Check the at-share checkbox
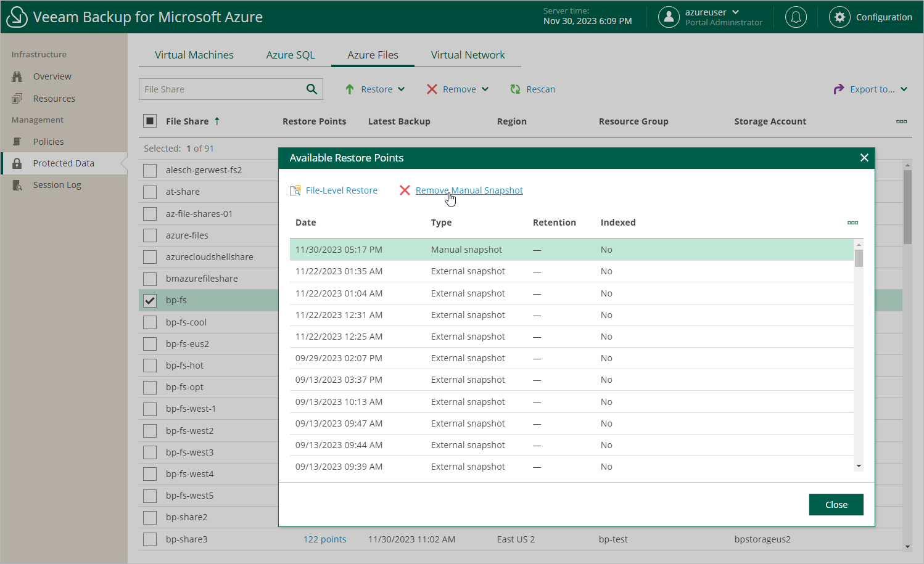This screenshot has height=564, width=924. click(x=150, y=192)
